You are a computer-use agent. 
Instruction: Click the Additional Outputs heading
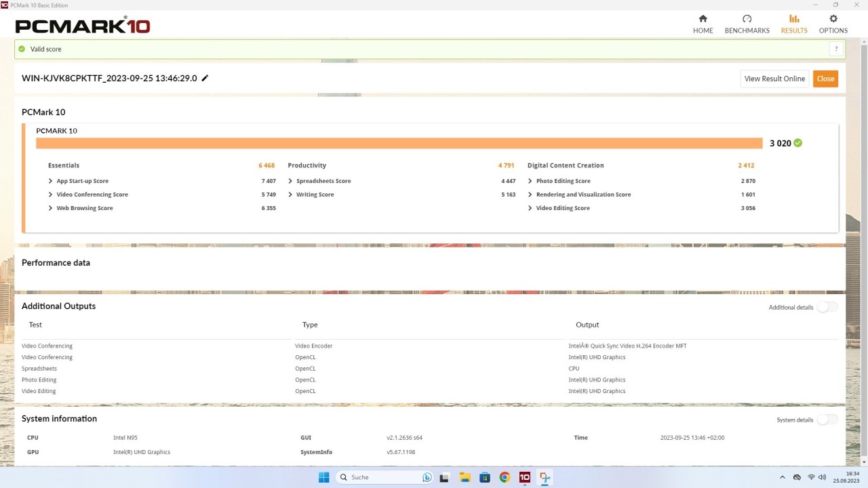point(58,306)
